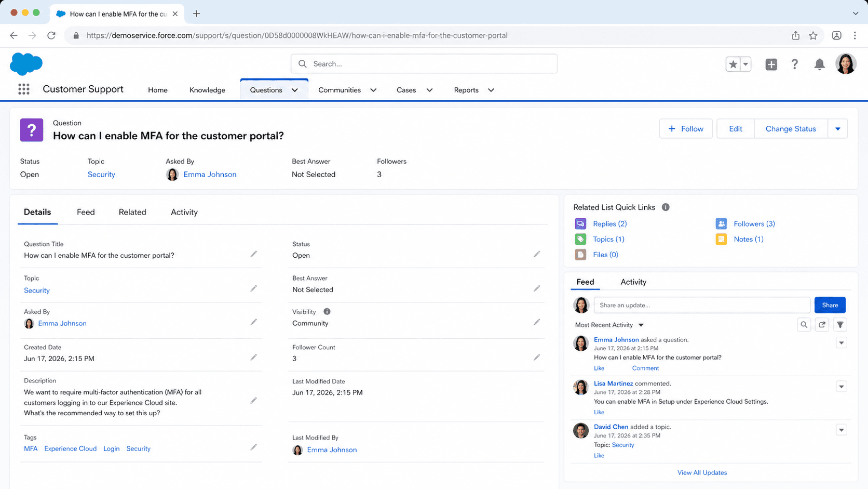Open the Help question mark icon

[x=794, y=64]
